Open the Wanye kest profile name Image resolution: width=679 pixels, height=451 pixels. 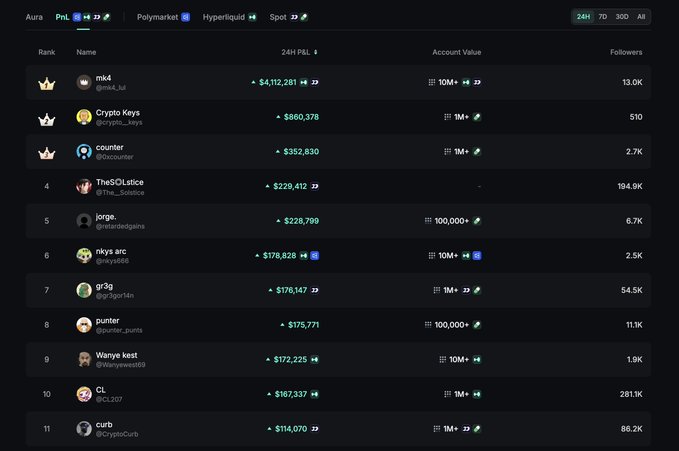(x=116, y=355)
